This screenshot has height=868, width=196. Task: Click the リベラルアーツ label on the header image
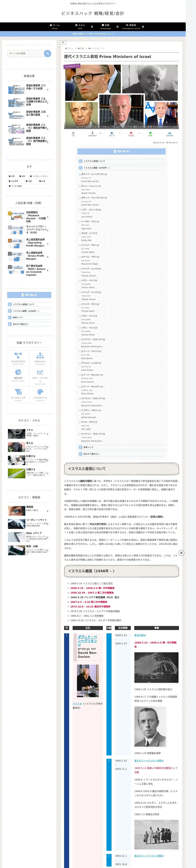click(72, 66)
